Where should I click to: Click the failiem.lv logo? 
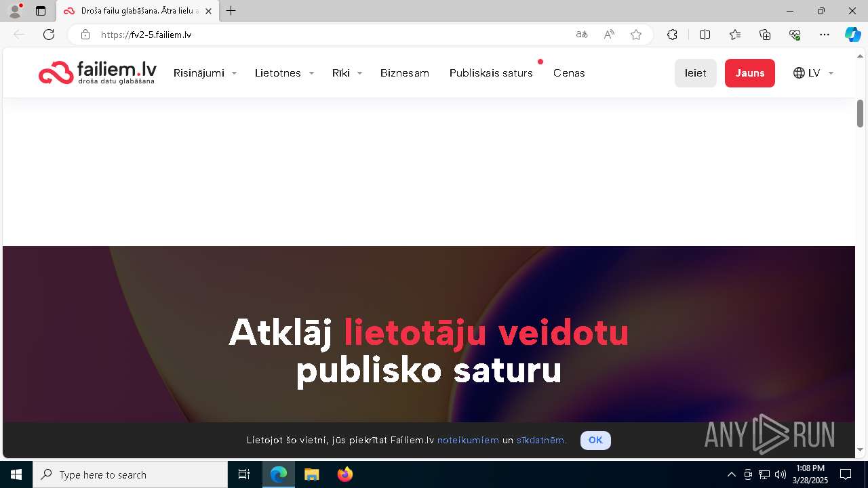point(98,73)
